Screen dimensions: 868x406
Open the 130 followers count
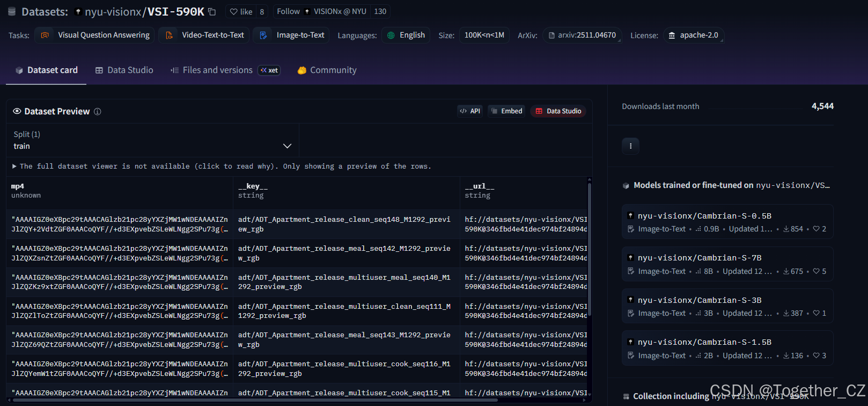point(380,11)
